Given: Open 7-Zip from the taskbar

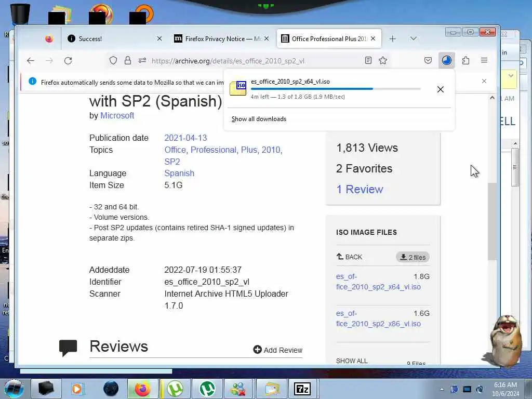Looking at the screenshot, I should [302, 389].
